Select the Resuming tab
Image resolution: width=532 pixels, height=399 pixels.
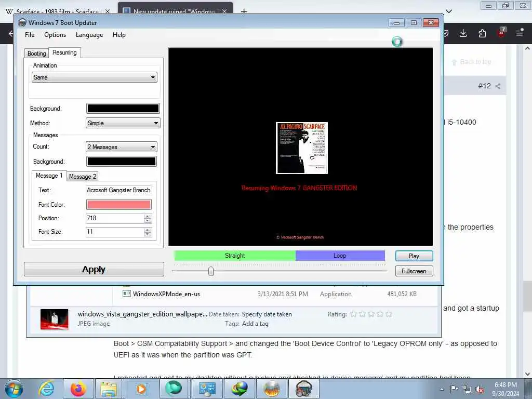point(64,52)
